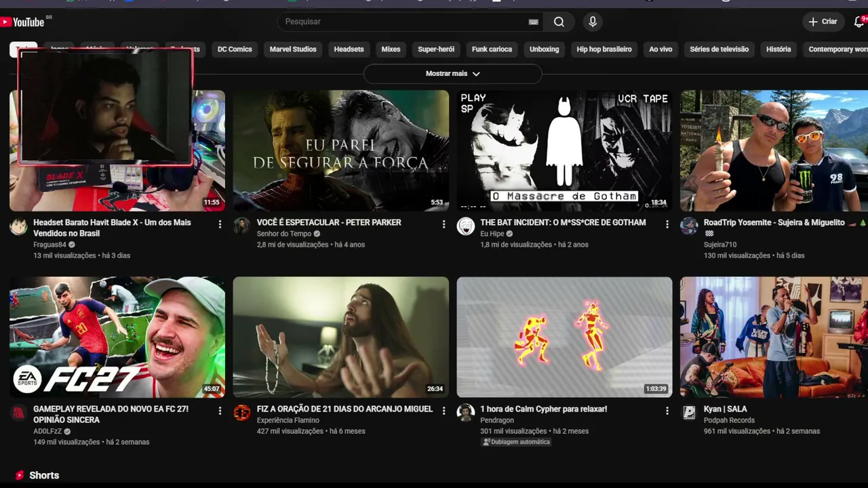This screenshot has height=488, width=868.
Task: Open options menu for Headset Barato Havit video
Action: 220,224
